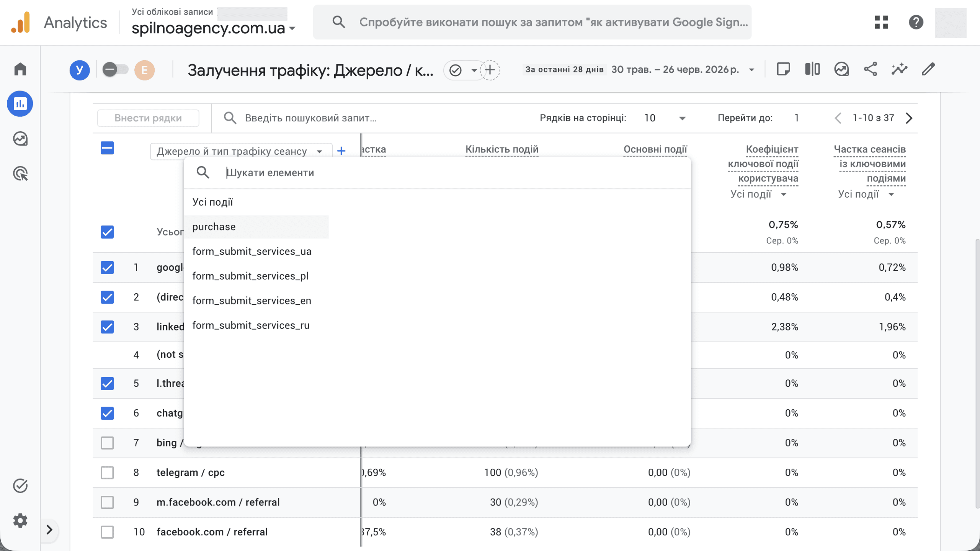980x551 pixels.
Task: Click the top search magnifier icon
Action: [x=339, y=22]
